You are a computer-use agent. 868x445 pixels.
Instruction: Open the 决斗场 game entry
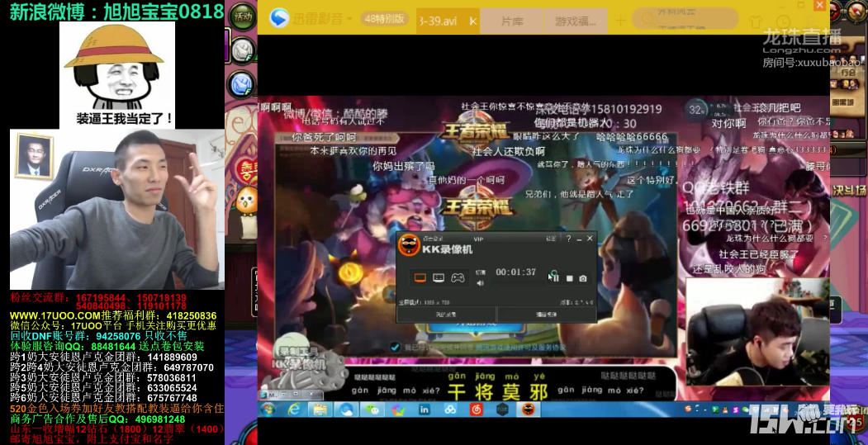point(849,190)
